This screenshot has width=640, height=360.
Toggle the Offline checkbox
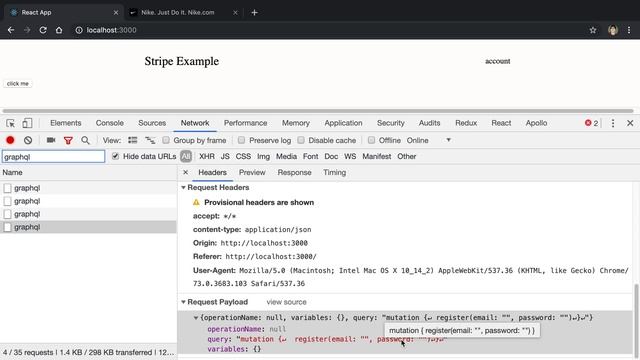coord(371,140)
